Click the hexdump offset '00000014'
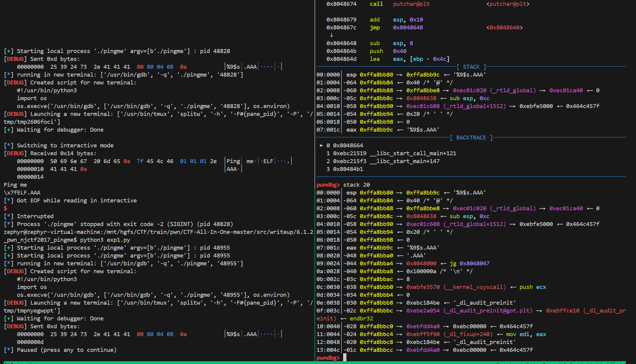This screenshot has width=636, height=364. (30, 177)
